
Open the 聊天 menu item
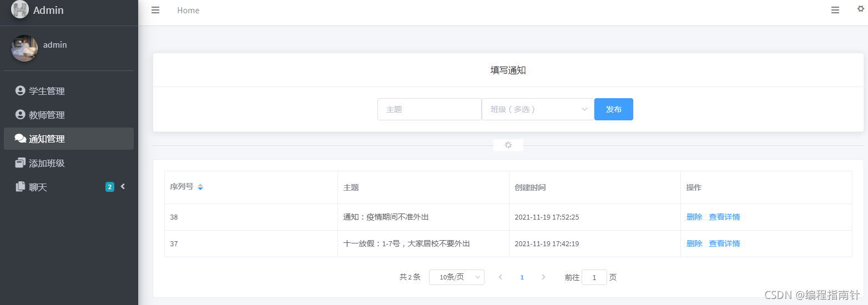[x=69, y=187]
